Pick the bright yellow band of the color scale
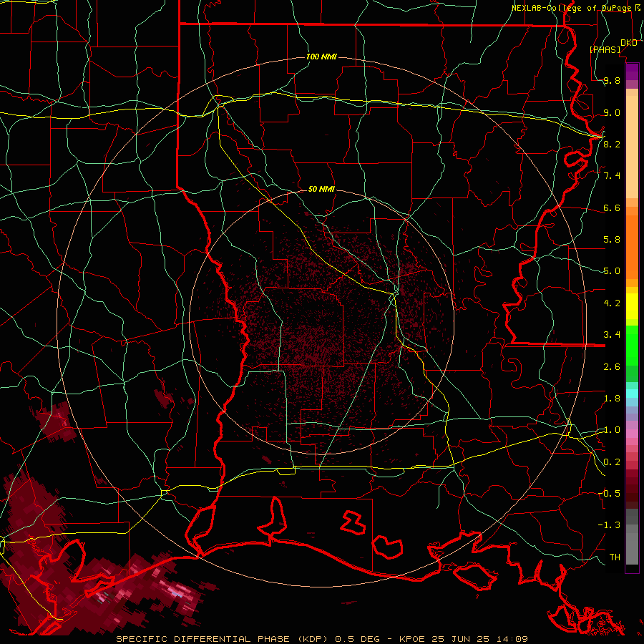The height and width of the screenshot is (644, 644). click(632, 306)
